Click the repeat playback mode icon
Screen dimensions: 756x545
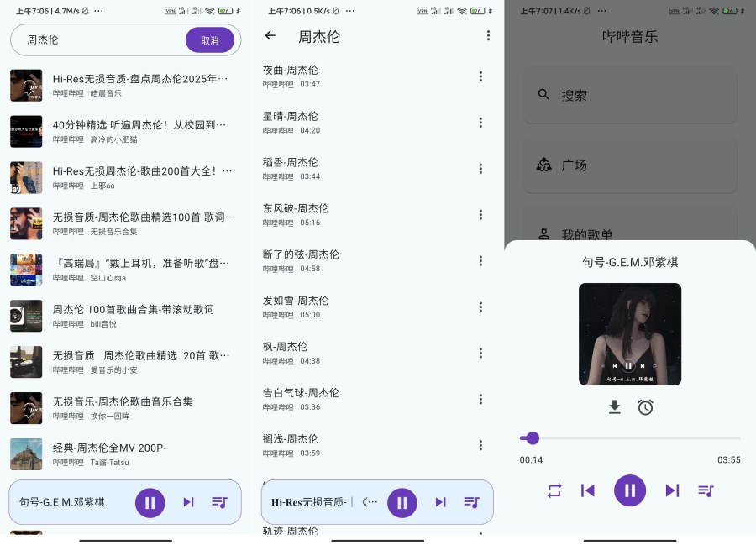[x=554, y=490]
